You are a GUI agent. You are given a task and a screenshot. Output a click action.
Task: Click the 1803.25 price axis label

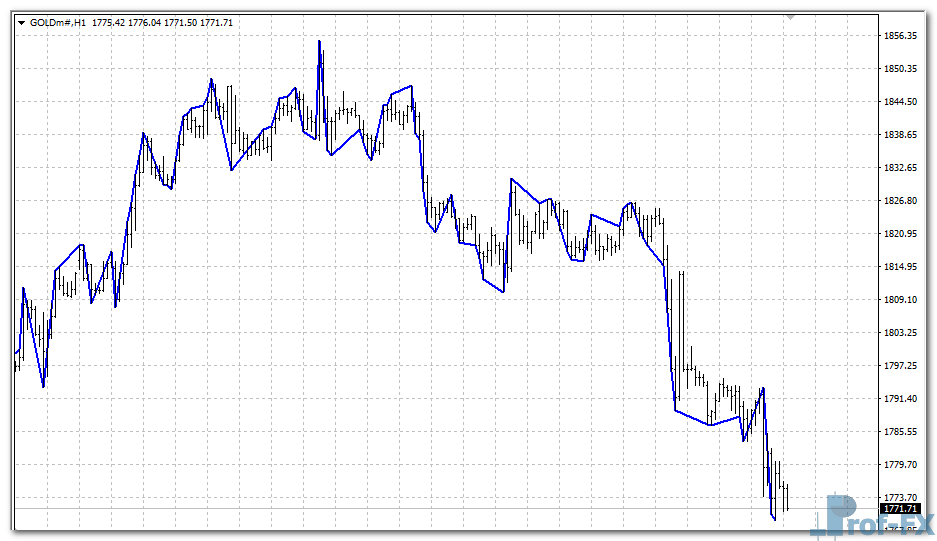(x=900, y=333)
